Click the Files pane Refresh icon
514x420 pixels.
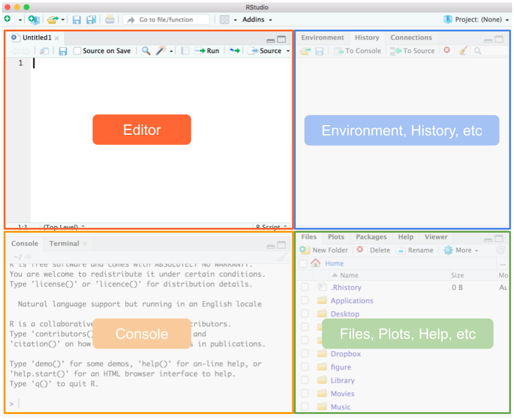pyautogui.click(x=501, y=250)
